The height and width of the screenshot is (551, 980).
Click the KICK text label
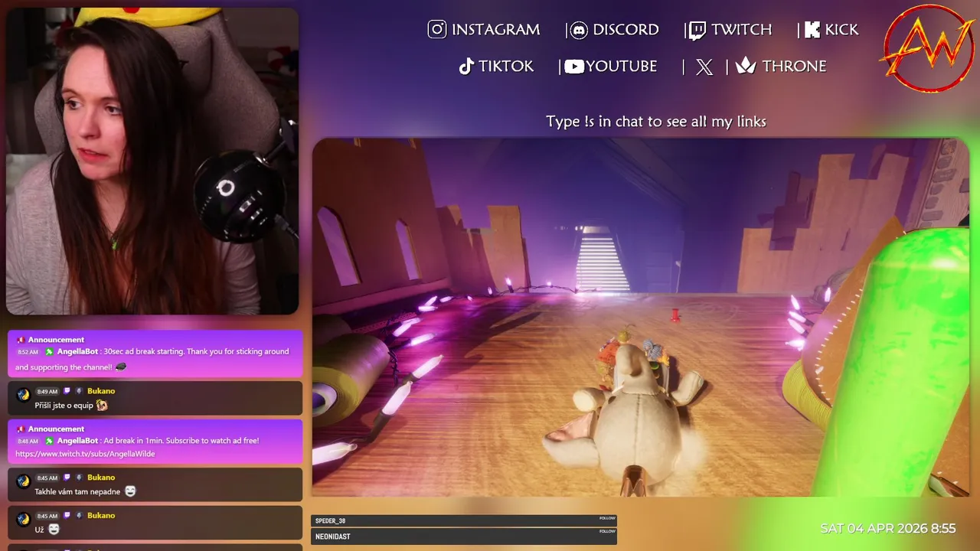(x=841, y=30)
